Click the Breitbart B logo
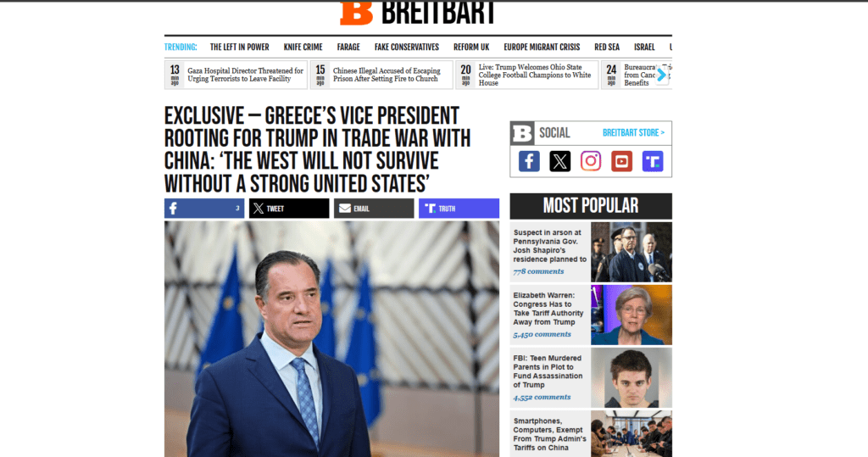This screenshot has width=868, height=457. pos(357,13)
